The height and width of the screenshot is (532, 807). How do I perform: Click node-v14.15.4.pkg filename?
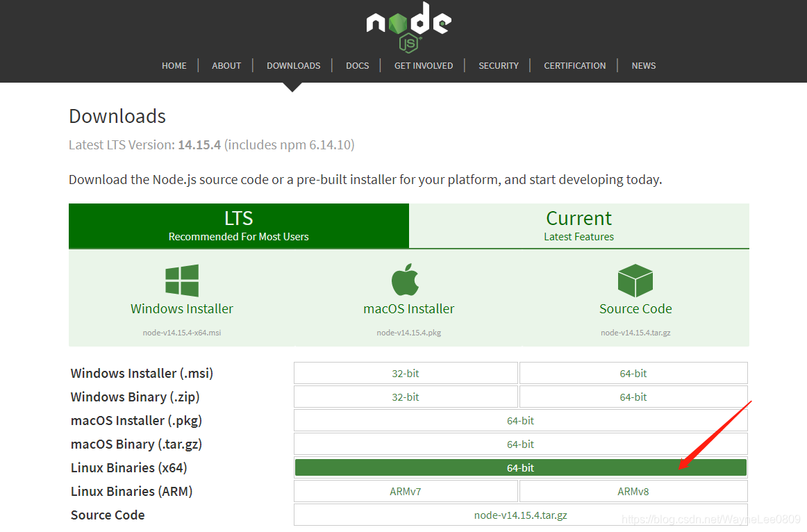(x=408, y=333)
